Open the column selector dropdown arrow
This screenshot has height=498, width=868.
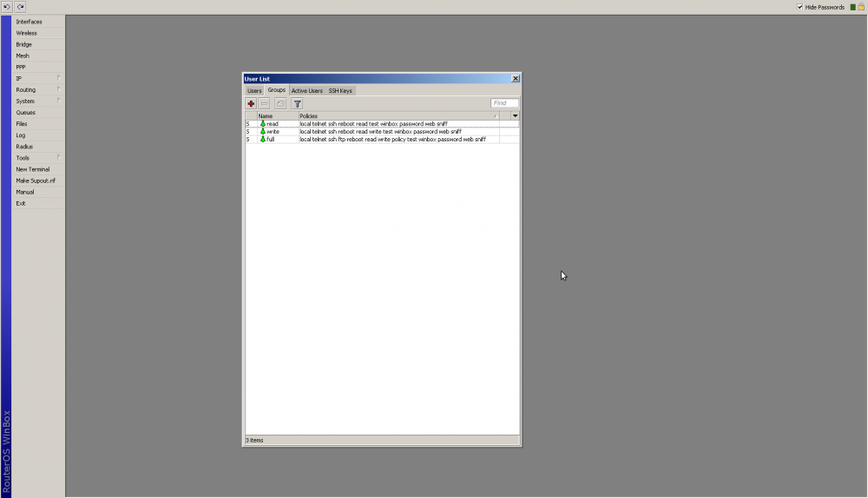coord(515,115)
